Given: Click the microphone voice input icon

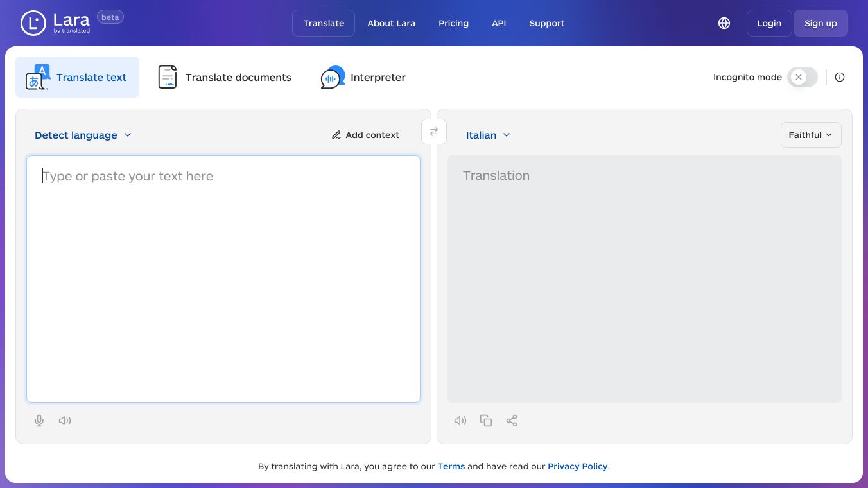Looking at the screenshot, I should 39,421.
